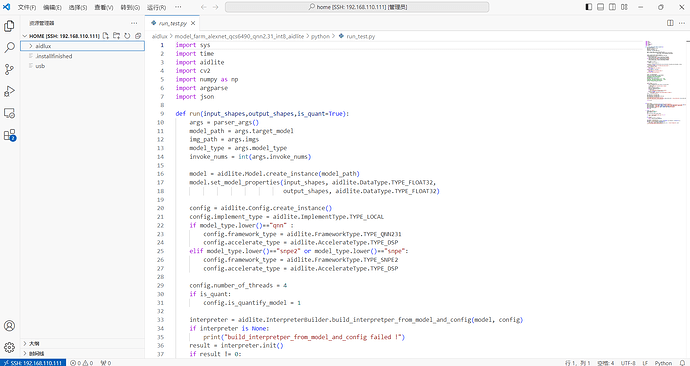
Task: Open the Accounts menu icon
Action: 9,326
